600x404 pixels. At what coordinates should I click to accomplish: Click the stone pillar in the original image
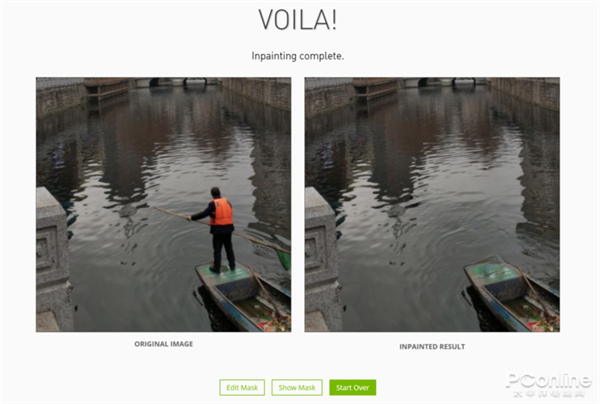coord(54,259)
